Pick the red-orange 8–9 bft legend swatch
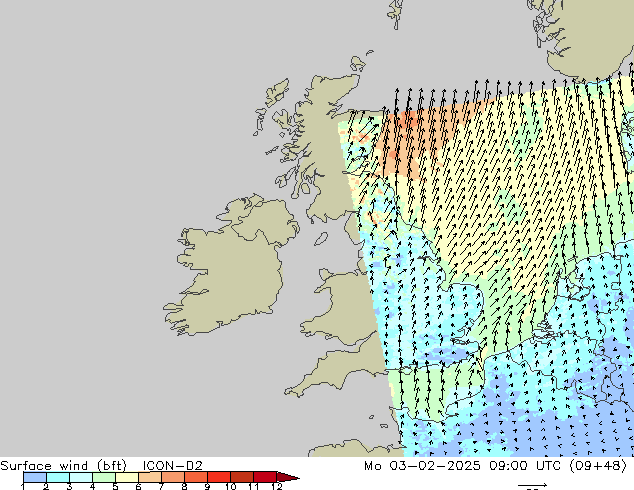634x490 pixels. tap(196, 477)
